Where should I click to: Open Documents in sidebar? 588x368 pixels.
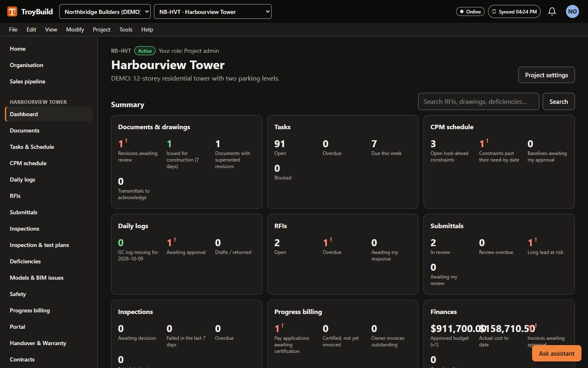[49, 130]
